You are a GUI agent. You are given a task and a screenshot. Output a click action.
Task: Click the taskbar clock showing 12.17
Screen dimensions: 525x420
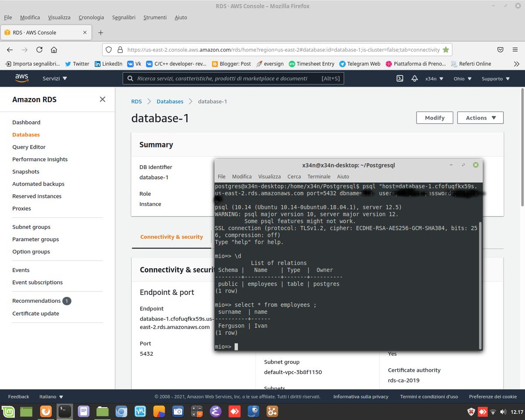click(x=517, y=412)
